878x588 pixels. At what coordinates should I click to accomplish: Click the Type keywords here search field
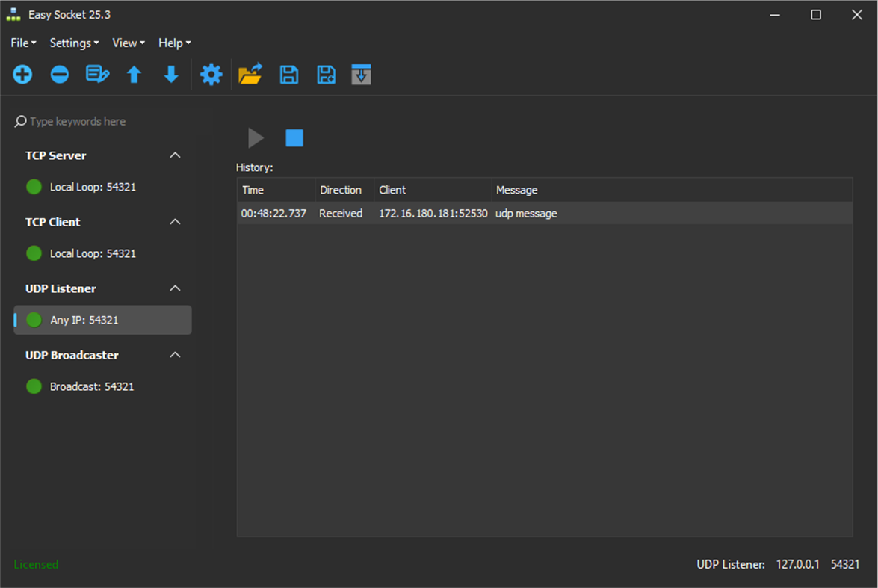tap(102, 122)
